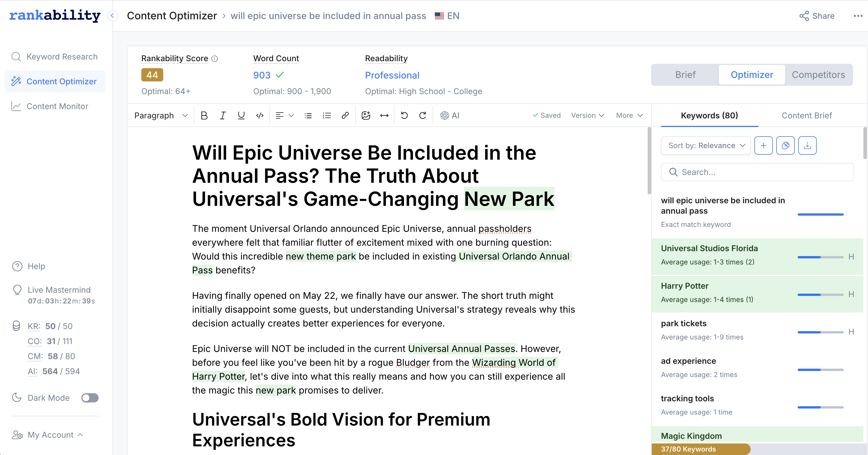Click the inline code icon
Image resolution: width=868 pixels, height=455 pixels.
(260, 115)
